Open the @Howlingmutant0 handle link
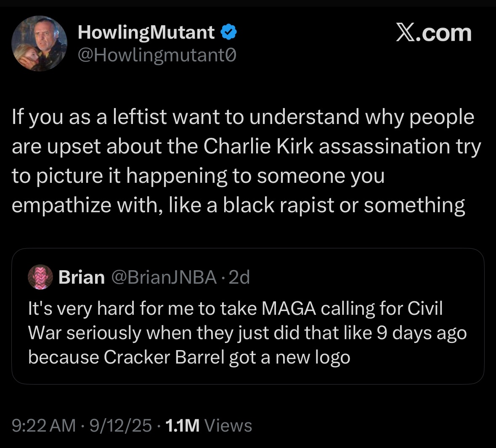This screenshot has height=448, width=496. tap(157, 55)
